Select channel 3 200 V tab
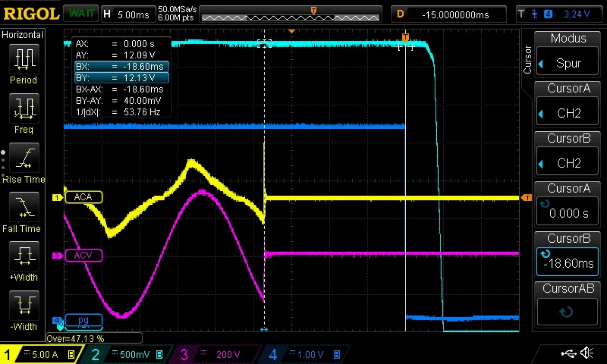This screenshot has width=607, height=364. pos(218,355)
